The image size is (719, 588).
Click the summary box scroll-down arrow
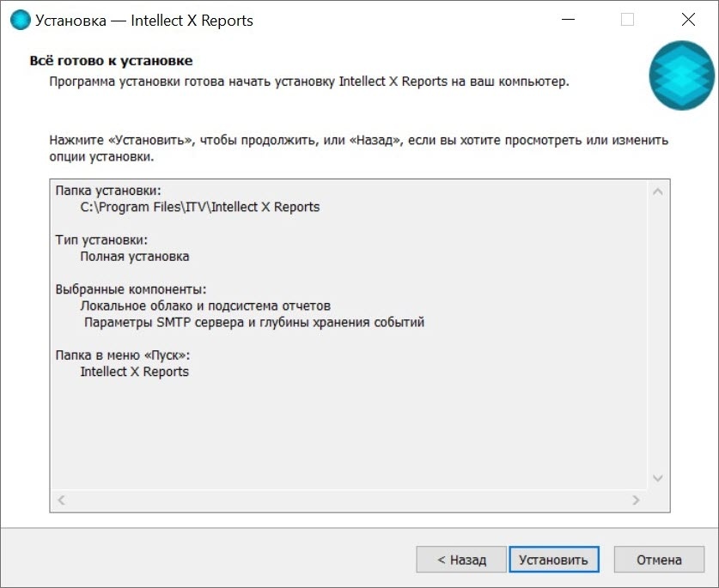point(659,478)
